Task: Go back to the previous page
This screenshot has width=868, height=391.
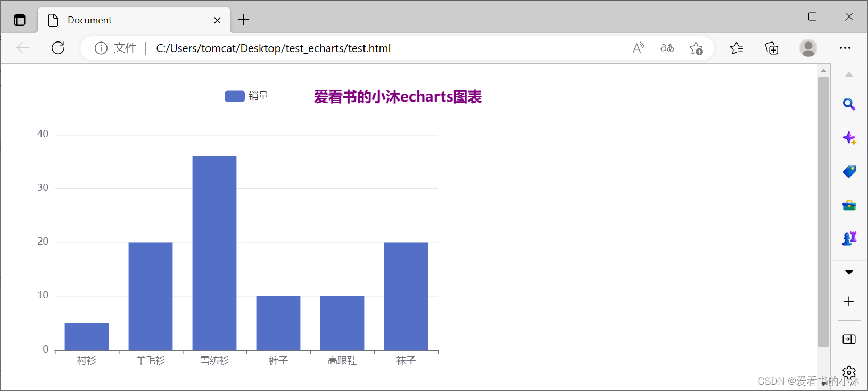Action: pos(23,48)
